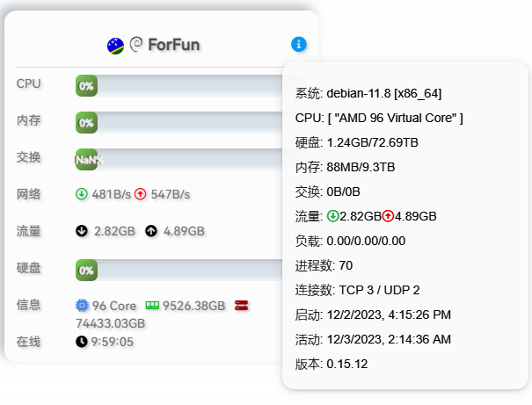Click the ForFun server name title

(176, 44)
